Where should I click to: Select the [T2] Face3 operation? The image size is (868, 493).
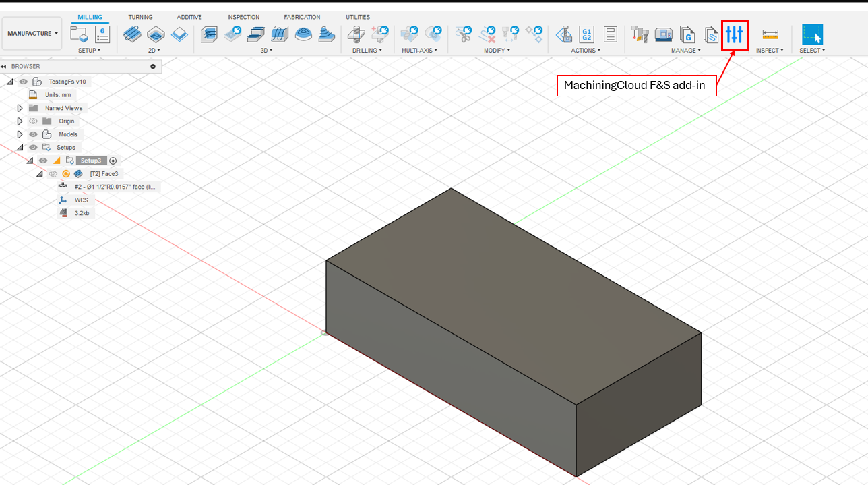(x=104, y=174)
